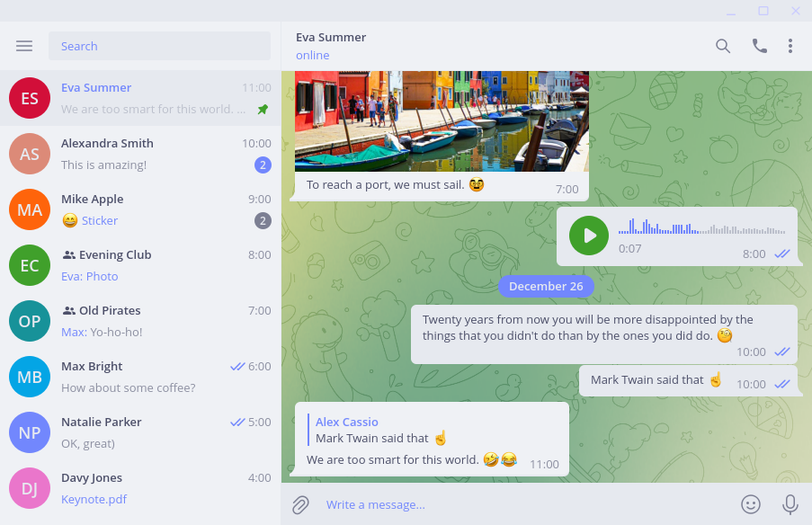Image resolution: width=812 pixels, height=525 pixels.
Task: Select the Evening Club group chat
Action: 140,265
